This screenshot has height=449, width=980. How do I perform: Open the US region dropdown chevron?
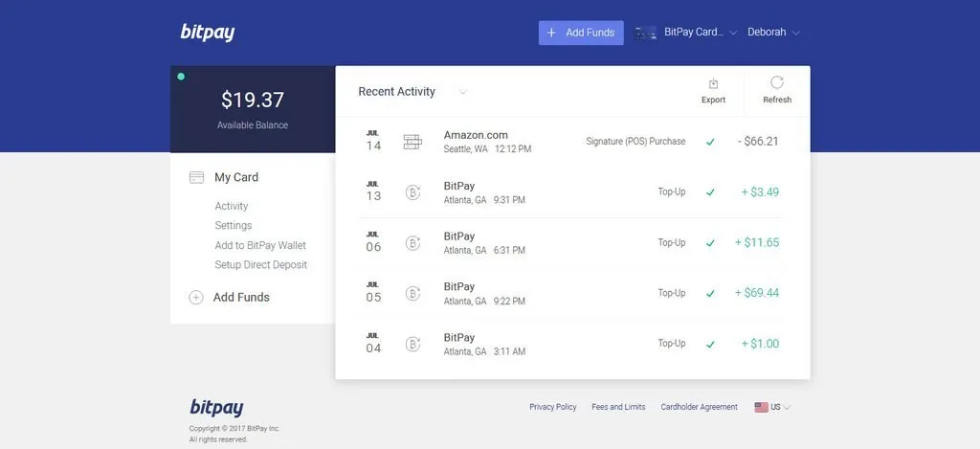pos(787,407)
